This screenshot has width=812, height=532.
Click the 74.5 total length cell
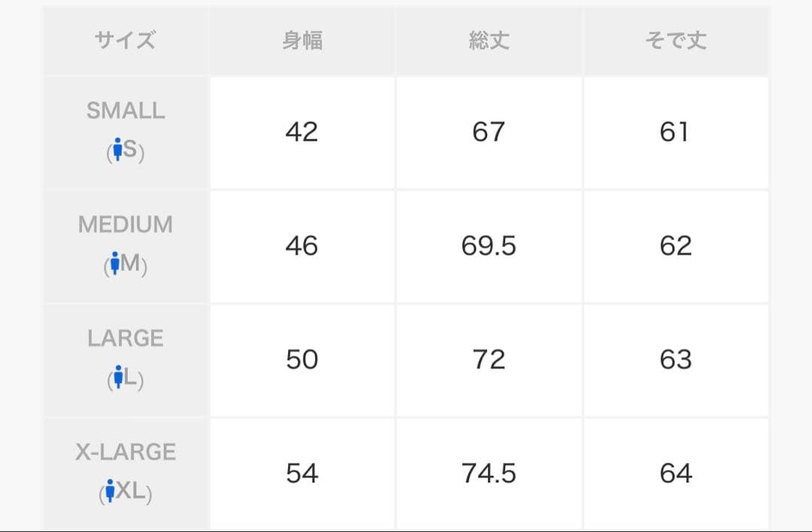click(x=489, y=473)
